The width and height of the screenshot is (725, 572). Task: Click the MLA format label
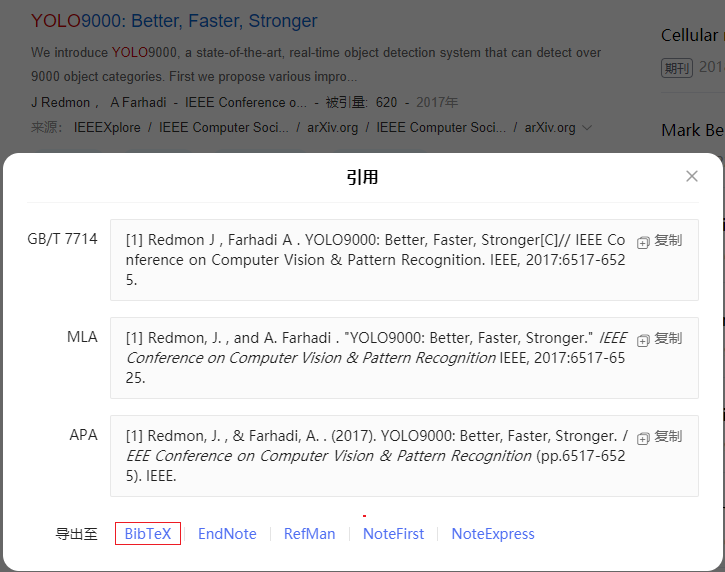click(82, 337)
